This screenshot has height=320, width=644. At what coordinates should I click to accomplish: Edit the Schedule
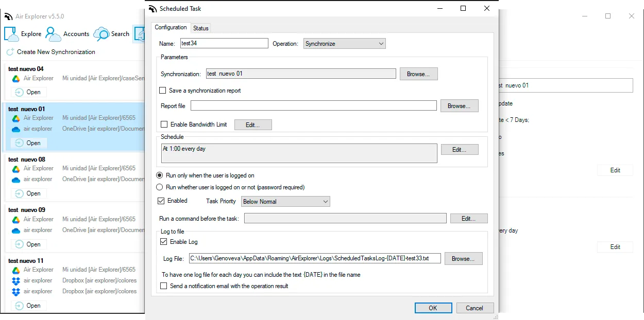click(459, 150)
